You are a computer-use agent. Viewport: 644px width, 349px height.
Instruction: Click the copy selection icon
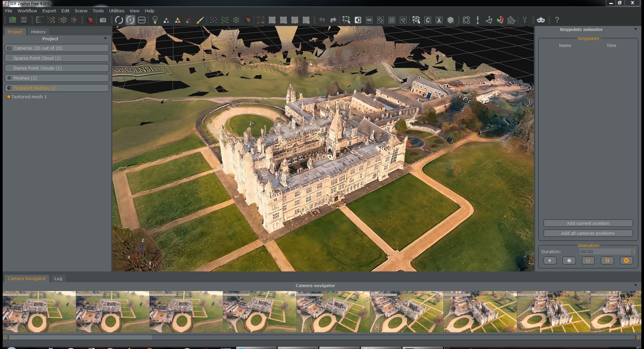(428, 20)
